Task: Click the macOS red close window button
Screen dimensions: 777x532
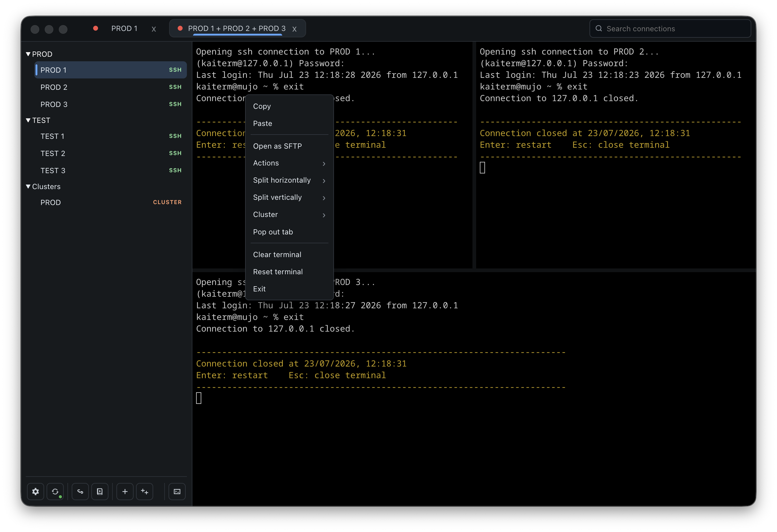Action: click(x=35, y=29)
